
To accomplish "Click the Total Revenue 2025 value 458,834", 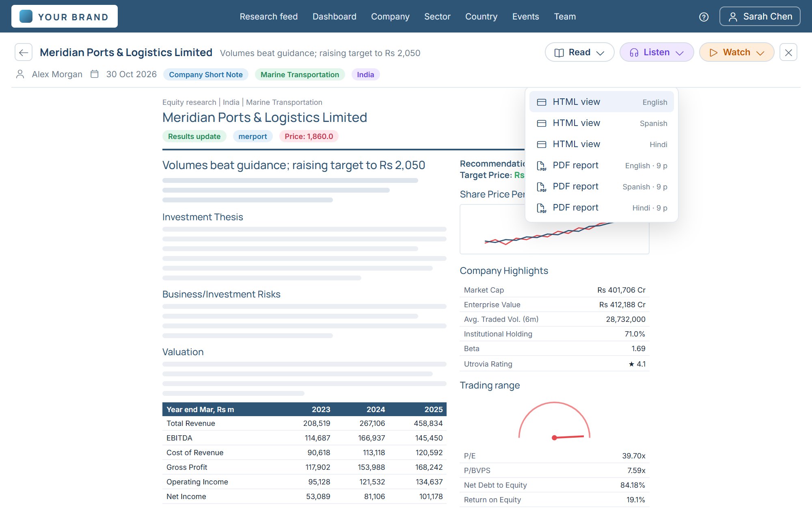I will 428,423.
